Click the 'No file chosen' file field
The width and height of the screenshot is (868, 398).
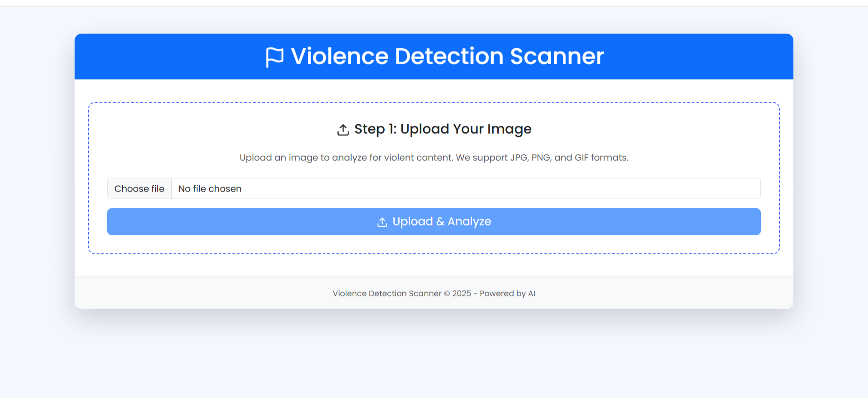434,188
